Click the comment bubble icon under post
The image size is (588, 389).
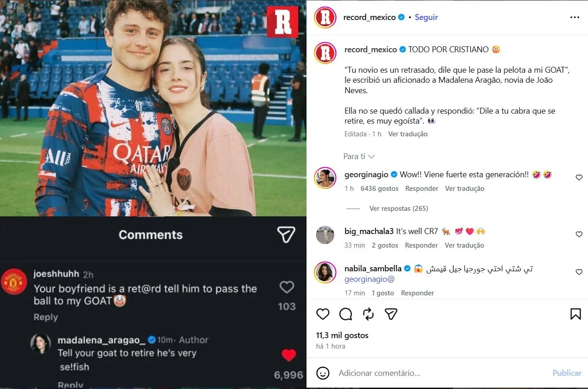coord(346,314)
